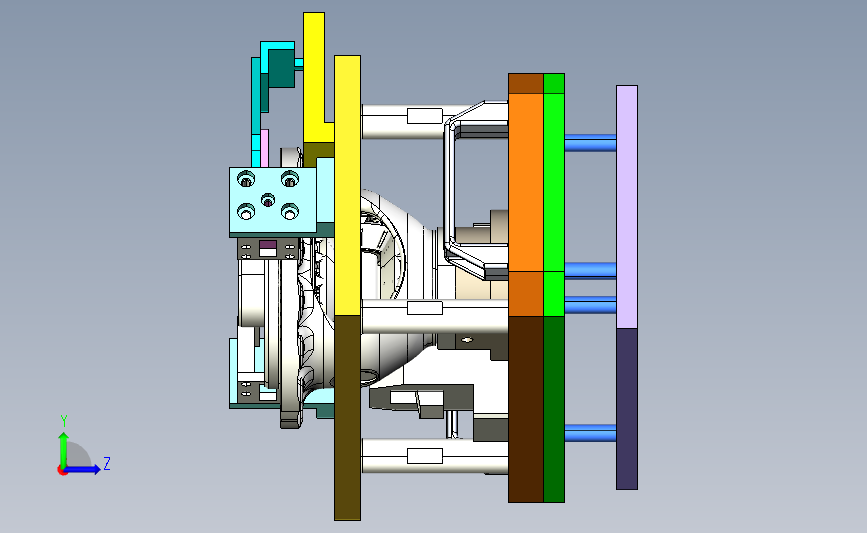Select the brown top segment above orange plate
The height and width of the screenshot is (533, 867).
pyautogui.click(x=526, y=83)
